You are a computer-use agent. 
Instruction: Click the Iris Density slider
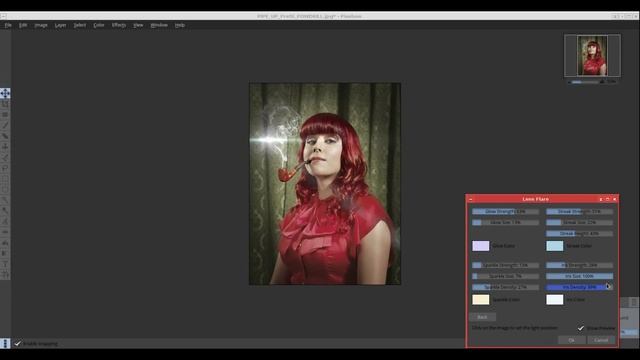[580, 287]
